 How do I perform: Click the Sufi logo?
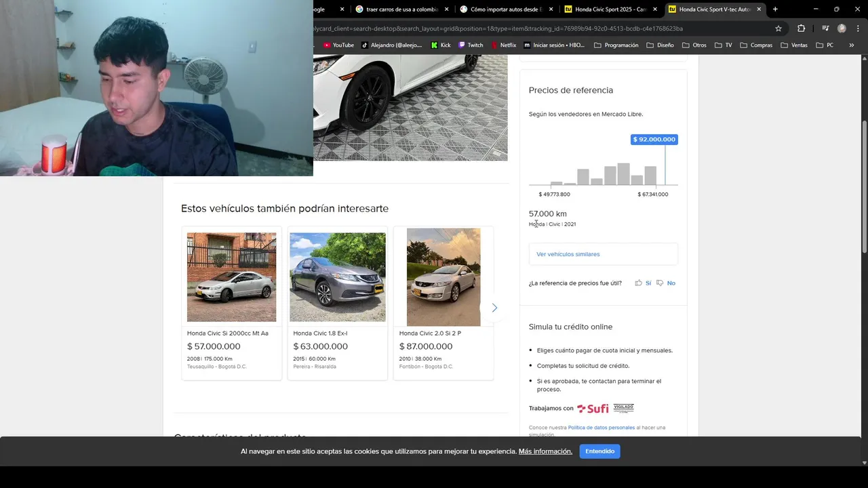(593, 409)
